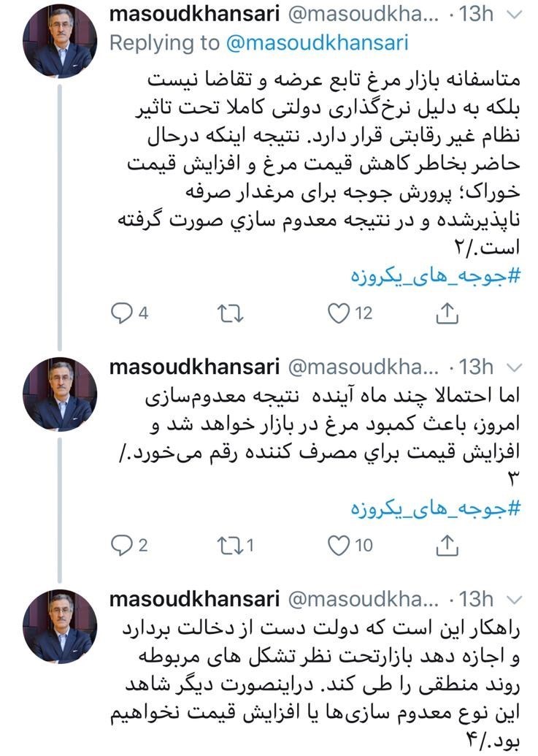Retweet the first tweet ending in ۲

[231, 313]
